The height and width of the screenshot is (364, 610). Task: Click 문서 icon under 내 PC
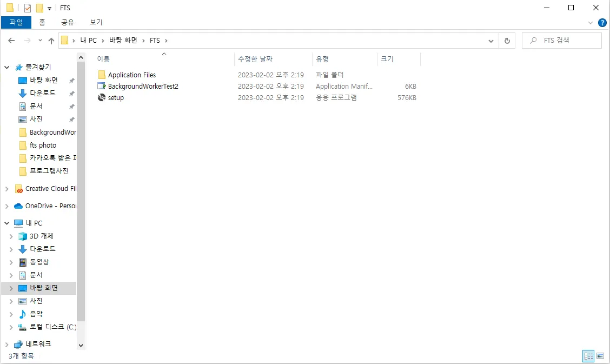point(23,275)
